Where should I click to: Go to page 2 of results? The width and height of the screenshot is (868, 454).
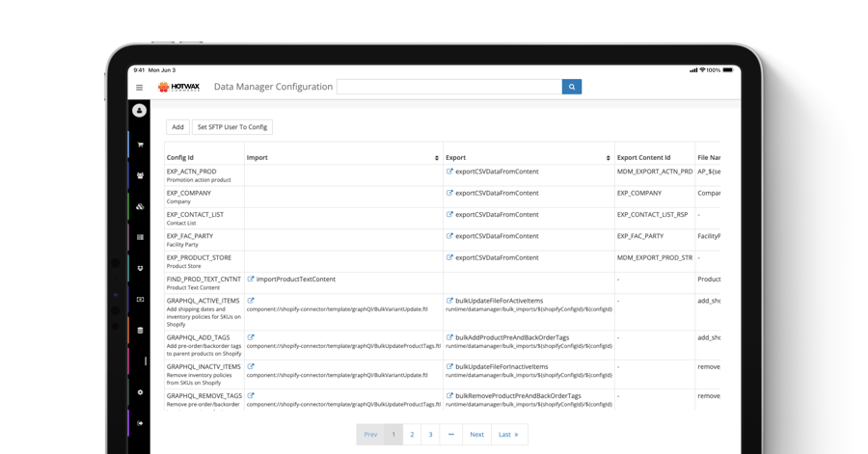[412, 435]
